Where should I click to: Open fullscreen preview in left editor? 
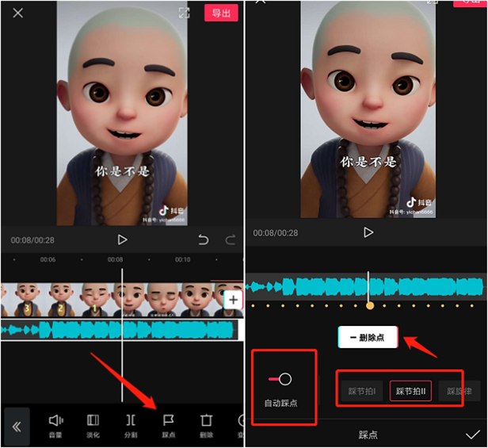[x=184, y=13]
